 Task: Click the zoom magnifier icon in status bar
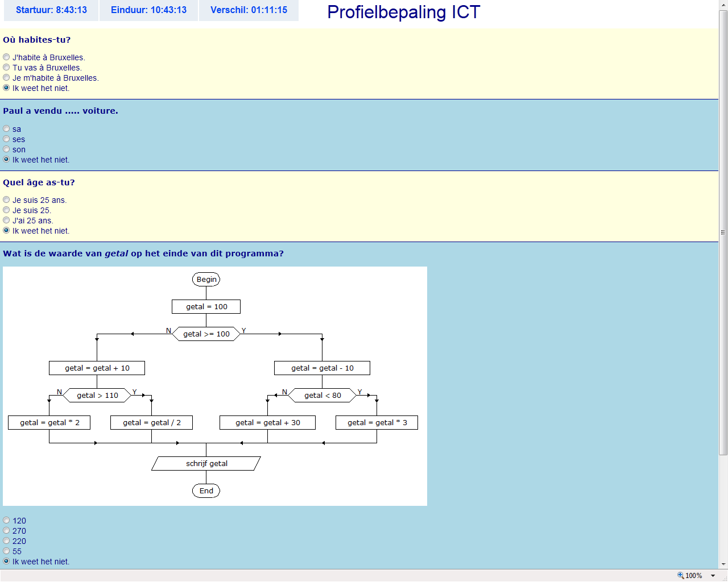pyautogui.click(x=680, y=576)
